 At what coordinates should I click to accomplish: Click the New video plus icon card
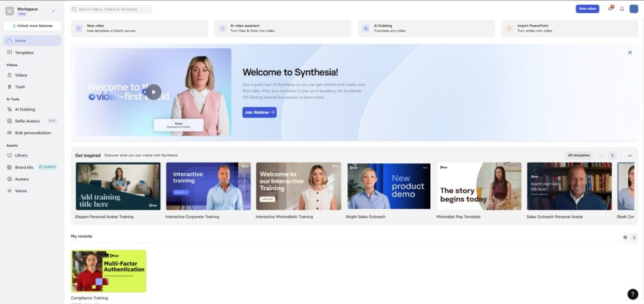pyautogui.click(x=139, y=28)
